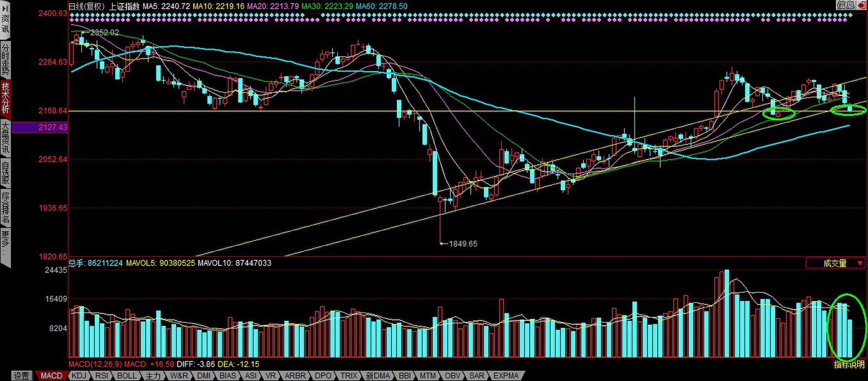Open 指标说明 indicator description link
This screenshot has width=868, height=381.
[849, 364]
